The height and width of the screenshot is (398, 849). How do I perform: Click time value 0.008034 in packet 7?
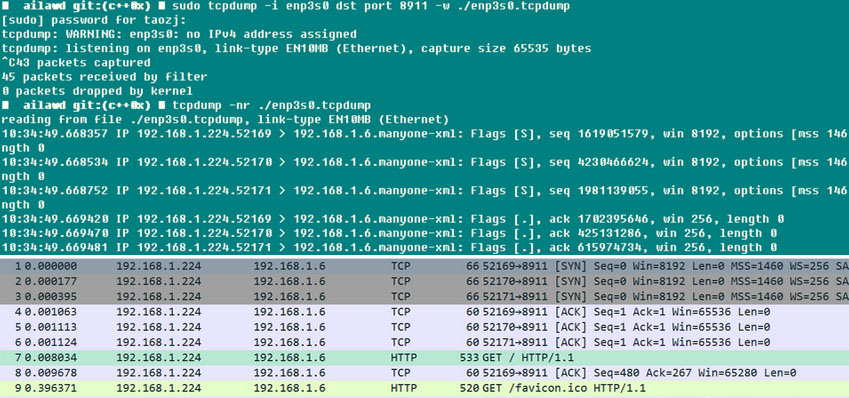pyautogui.click(x=50, y=357)
